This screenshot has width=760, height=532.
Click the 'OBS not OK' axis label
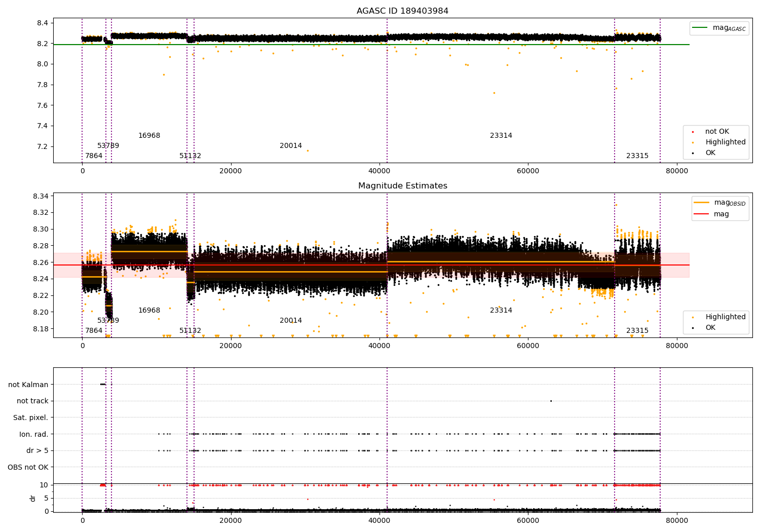[x=28, y=467]
